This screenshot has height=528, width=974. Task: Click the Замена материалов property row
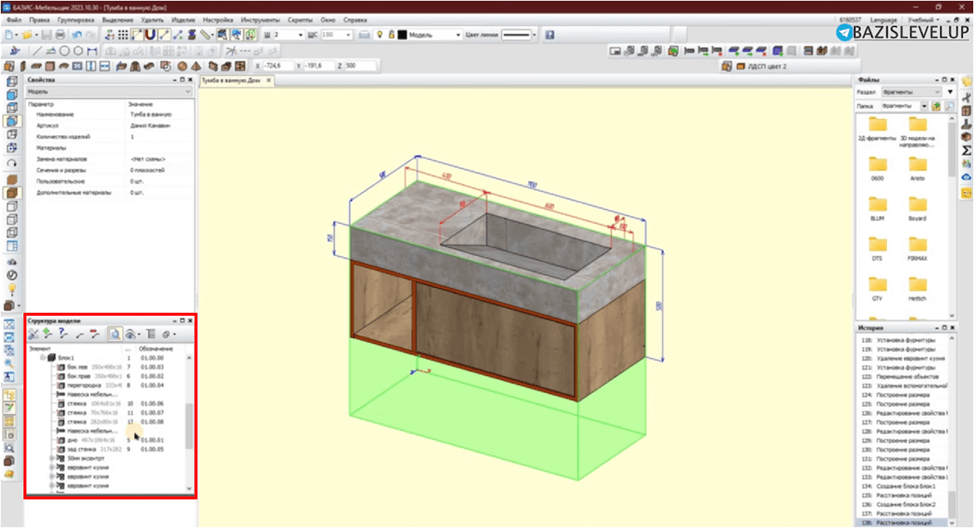(x=109, y=159)
